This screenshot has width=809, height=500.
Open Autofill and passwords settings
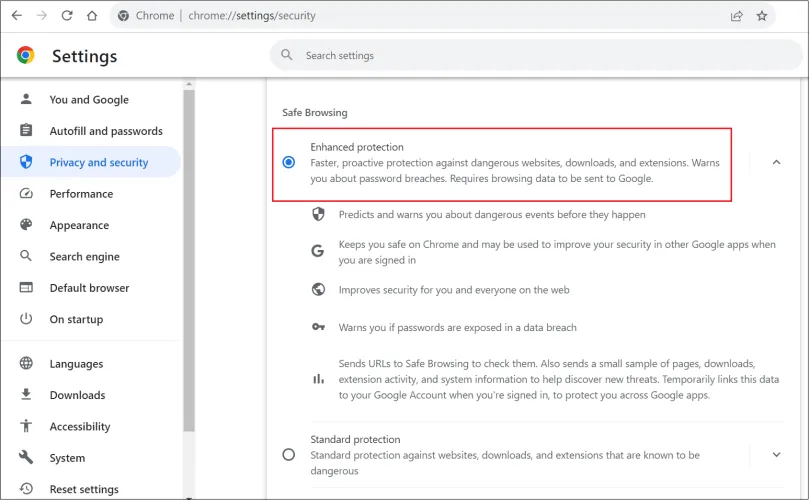pos(105,131)
